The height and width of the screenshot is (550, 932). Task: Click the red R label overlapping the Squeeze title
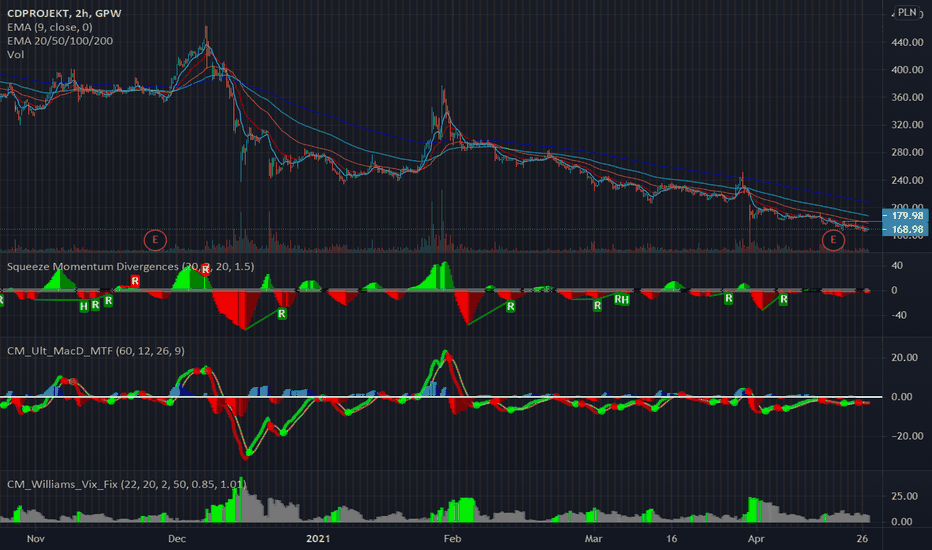coord(206,269)
